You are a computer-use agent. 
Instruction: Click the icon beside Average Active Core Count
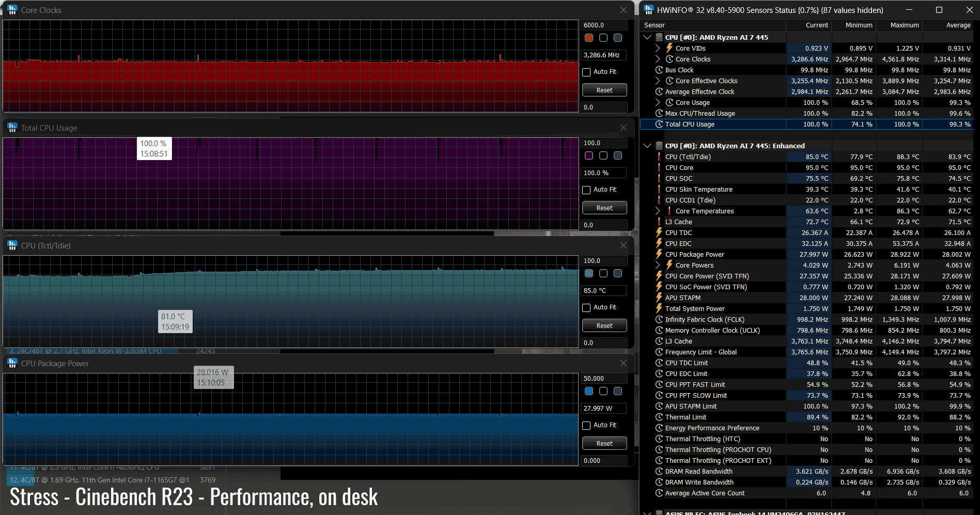pyautogui.click(x=659, y=493)
